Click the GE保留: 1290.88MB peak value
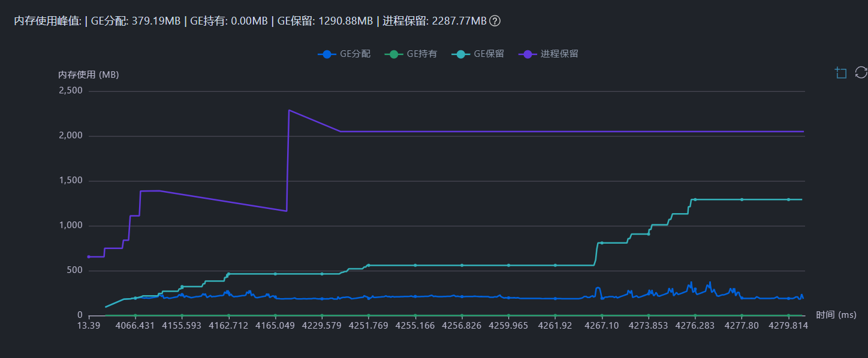 click(x=325, y=21)
